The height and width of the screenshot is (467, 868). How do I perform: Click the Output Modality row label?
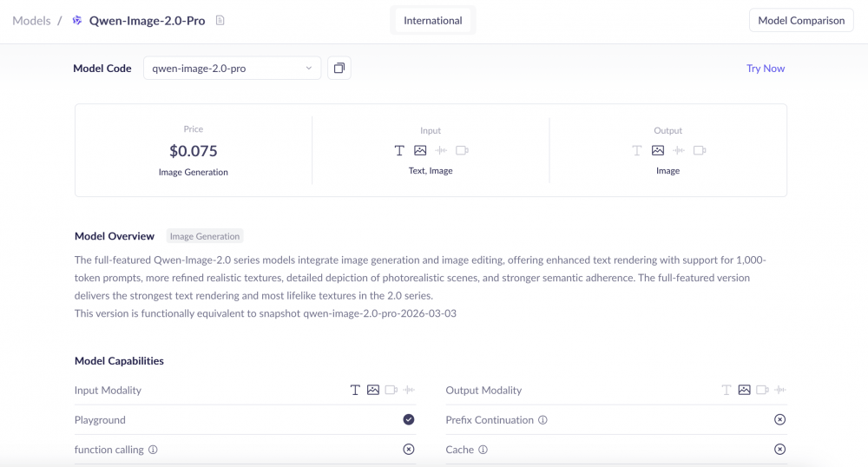483,390
